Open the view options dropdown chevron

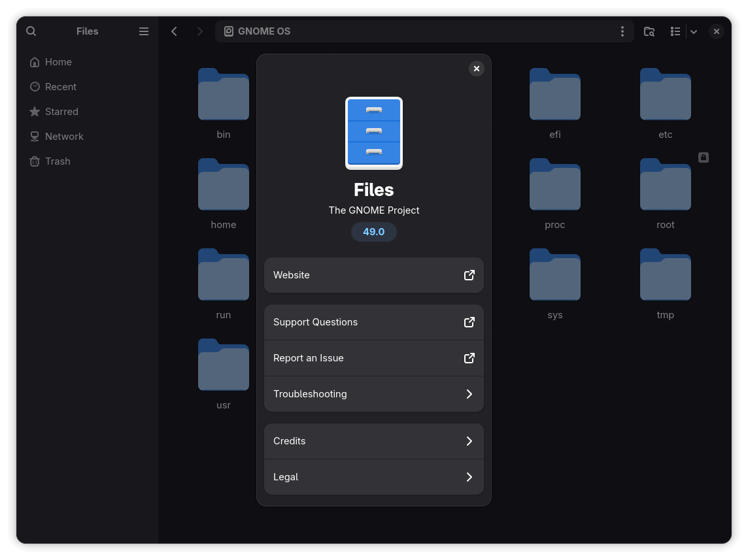click(x=693, y=31)
